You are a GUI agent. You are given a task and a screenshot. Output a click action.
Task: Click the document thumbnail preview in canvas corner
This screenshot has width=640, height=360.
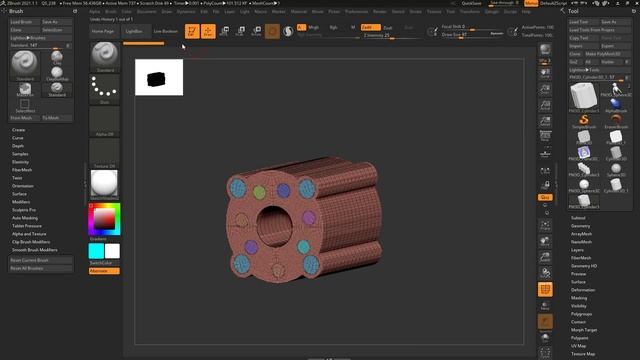pyautogui.click(x=159, y=78)
